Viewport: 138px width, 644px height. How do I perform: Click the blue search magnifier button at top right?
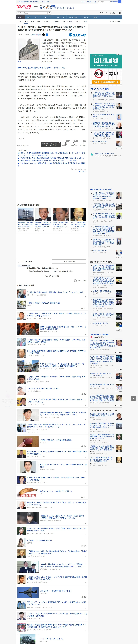coord(120,2)
